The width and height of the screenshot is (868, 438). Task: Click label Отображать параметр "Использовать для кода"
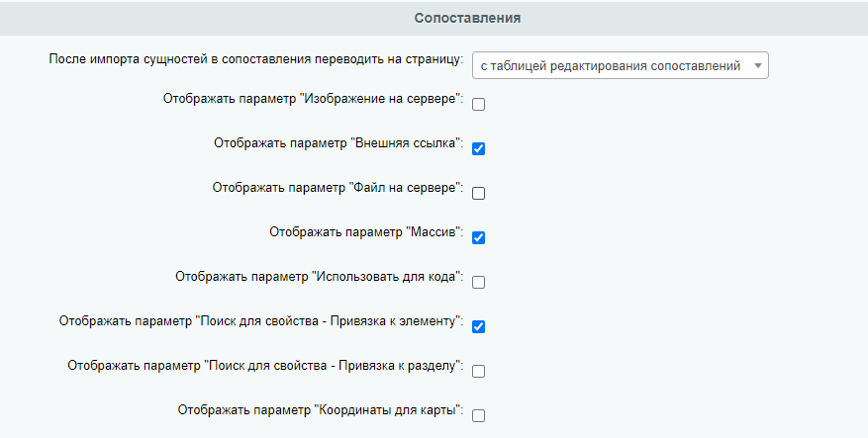tap(320, 277)
